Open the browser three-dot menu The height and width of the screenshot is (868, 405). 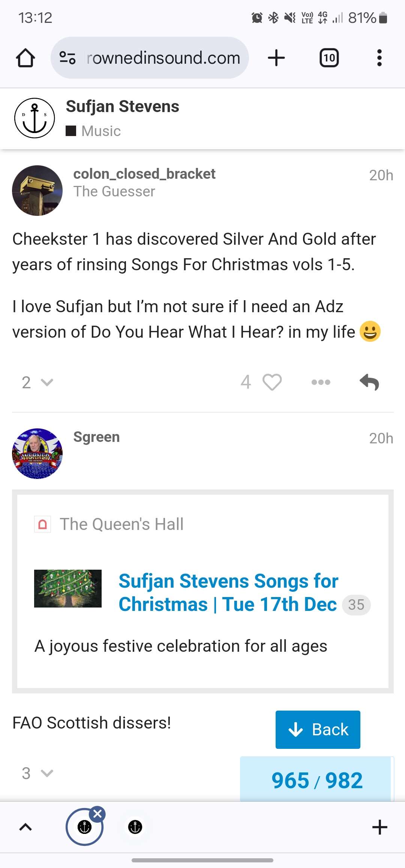[x=379, y=58]
